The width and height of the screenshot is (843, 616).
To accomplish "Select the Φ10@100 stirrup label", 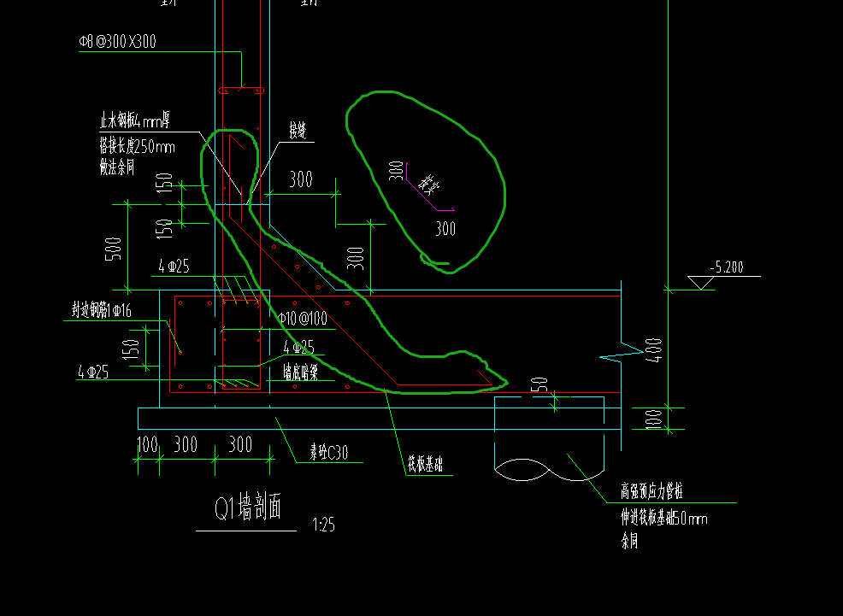I will (303, 318).
